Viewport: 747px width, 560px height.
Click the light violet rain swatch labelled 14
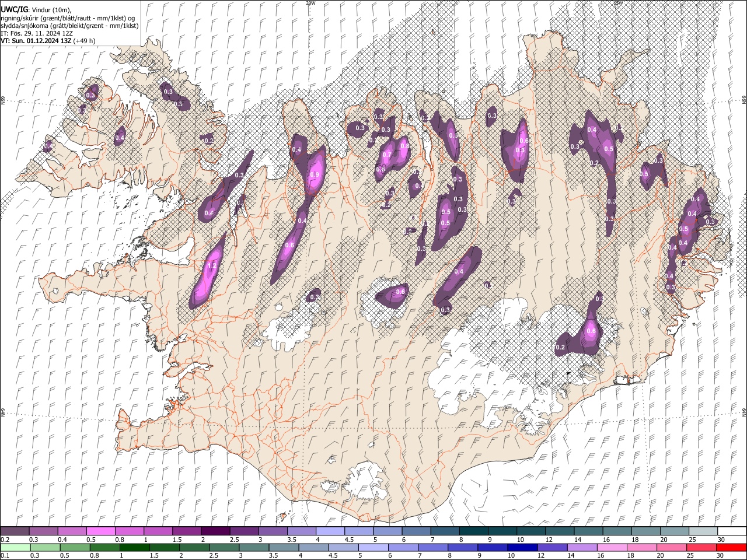point(582,547)
